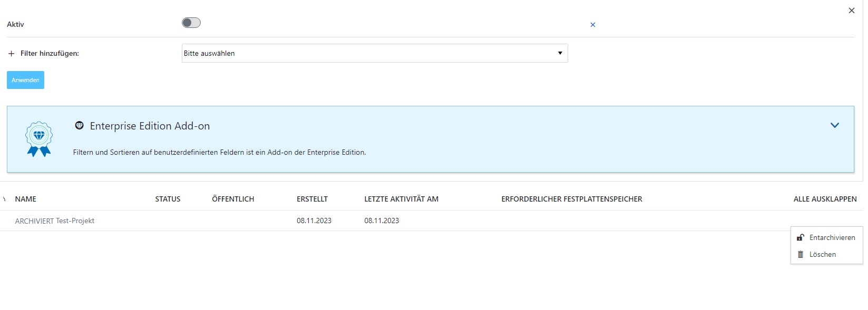The height and width of the screenshot is (310, 868).
Task: Click the trash icon next to Löschen
Action: click(x=801, y=254)
